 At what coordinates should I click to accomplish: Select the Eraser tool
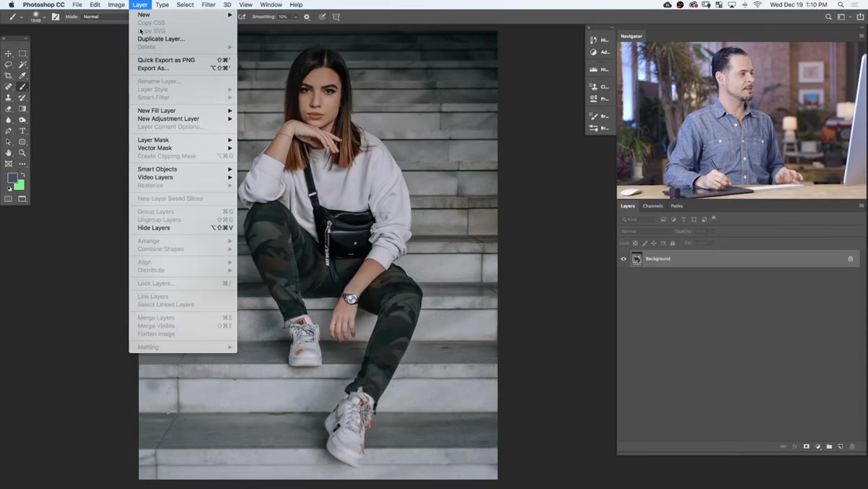point(9,109)
